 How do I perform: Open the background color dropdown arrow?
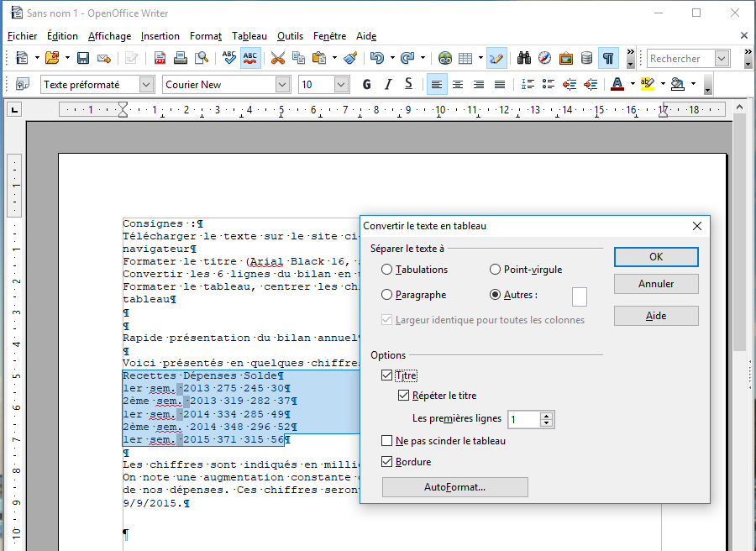[x=693, y=84]
